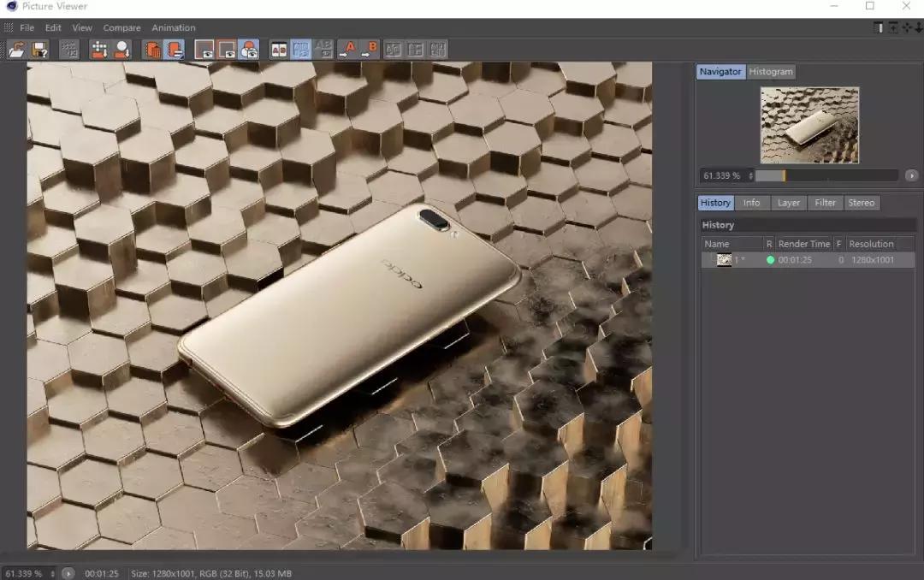Click the navigator 61.339 % zoom field
924x580 pixels.
tap(723, 175)
